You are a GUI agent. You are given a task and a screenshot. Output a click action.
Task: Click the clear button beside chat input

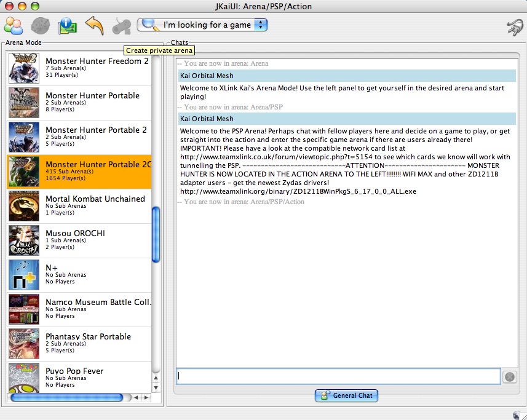click(x=509, y=377)
